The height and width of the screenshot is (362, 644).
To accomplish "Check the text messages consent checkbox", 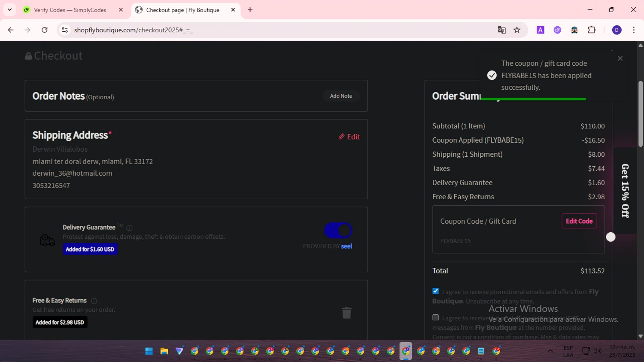I will point(435,317).
